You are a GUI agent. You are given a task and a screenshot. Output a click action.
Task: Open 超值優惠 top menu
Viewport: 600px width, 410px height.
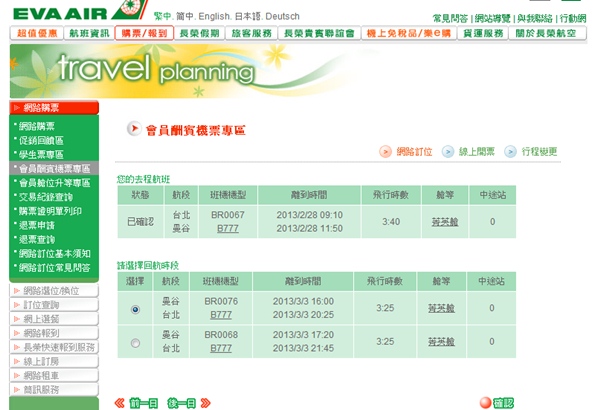click(37, 33)
